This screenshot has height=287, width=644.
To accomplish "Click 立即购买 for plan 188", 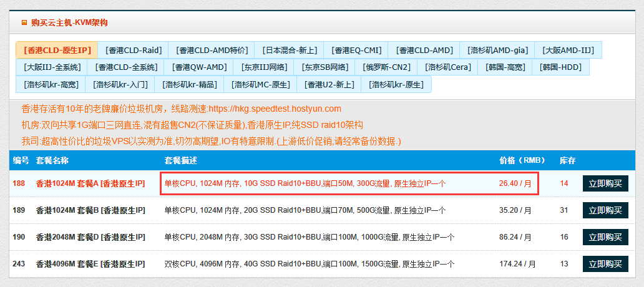I will 605,183.
